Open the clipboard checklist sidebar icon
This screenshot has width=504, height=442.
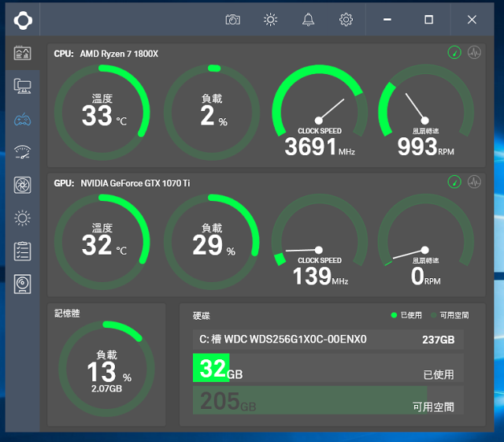coord(23,251)
